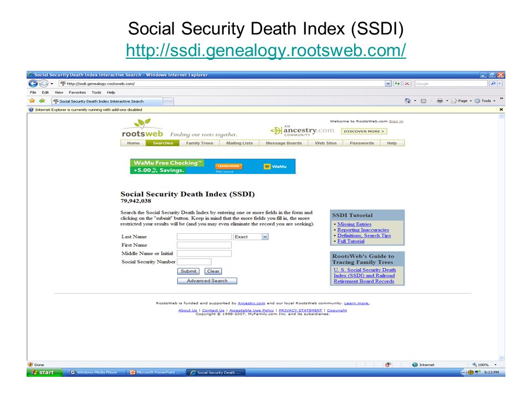Expand the Print options arrow
This screenshot has height=399, width=532.
[x=447, y=101]
